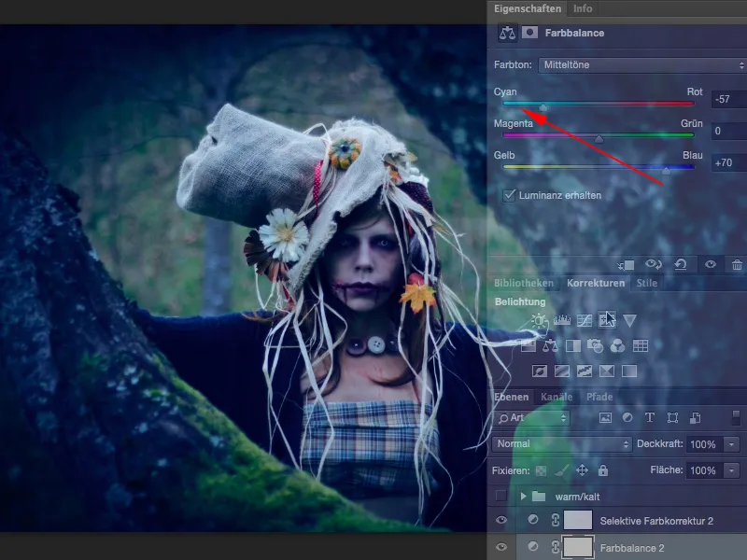Hide the Farbbalance 2 layer
Image resolution: width=747 pixels, height=560 pixels.
[x=500, y=548]
